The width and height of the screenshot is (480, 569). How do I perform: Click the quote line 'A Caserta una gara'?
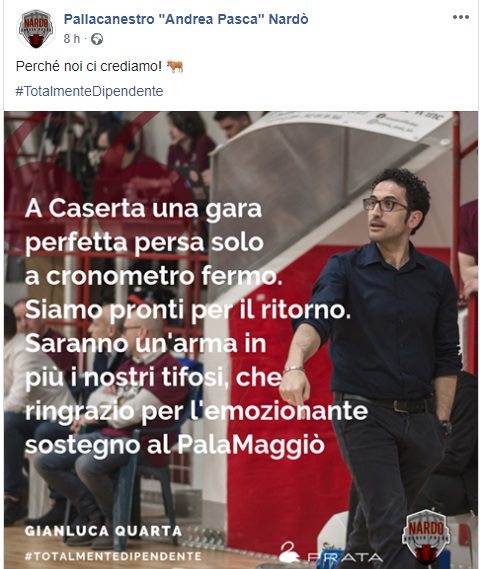[144, 209]
